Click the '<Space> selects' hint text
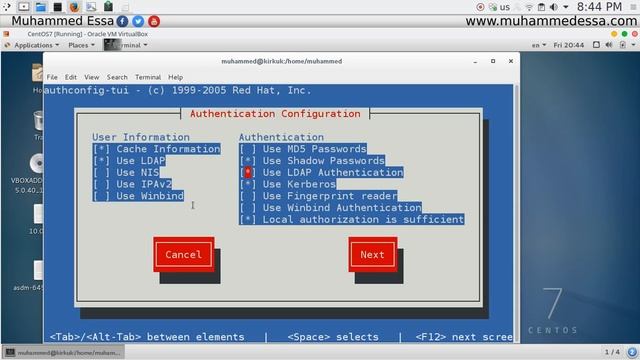The width and height of the screenshot is (640, 360). coord(333,337)
